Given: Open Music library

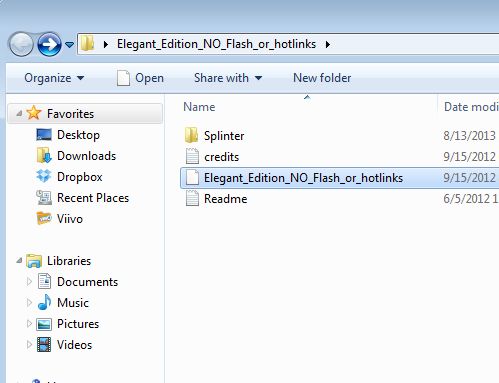Looking at the screenshot, I should (x=73, y=303).
